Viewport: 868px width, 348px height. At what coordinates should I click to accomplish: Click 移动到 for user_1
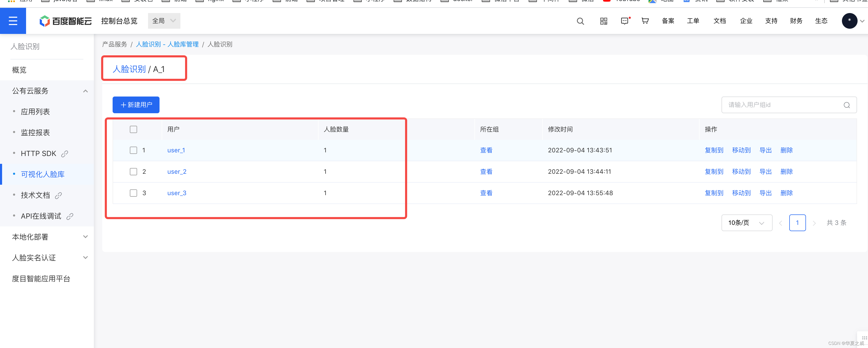coord(741,151)
